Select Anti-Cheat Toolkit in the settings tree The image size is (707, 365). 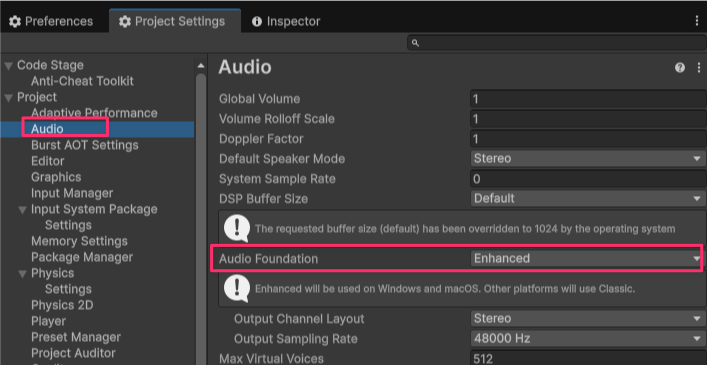pyautogui.click(x=83, y=81)
